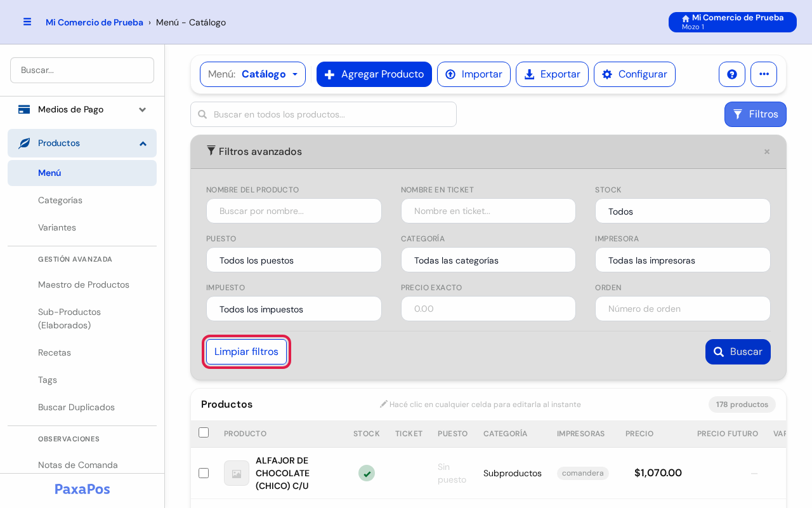812x508 pixels.
Task: Tick the ALFAJOR DE CHOCOLATE row checkbox
Action: [204, 473]
